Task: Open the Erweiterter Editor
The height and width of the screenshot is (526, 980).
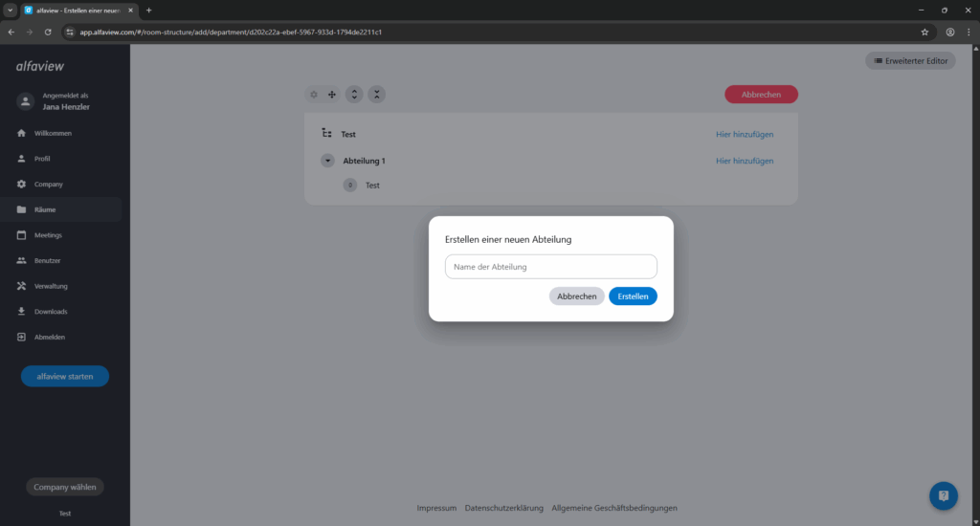Action: [909, 61]
